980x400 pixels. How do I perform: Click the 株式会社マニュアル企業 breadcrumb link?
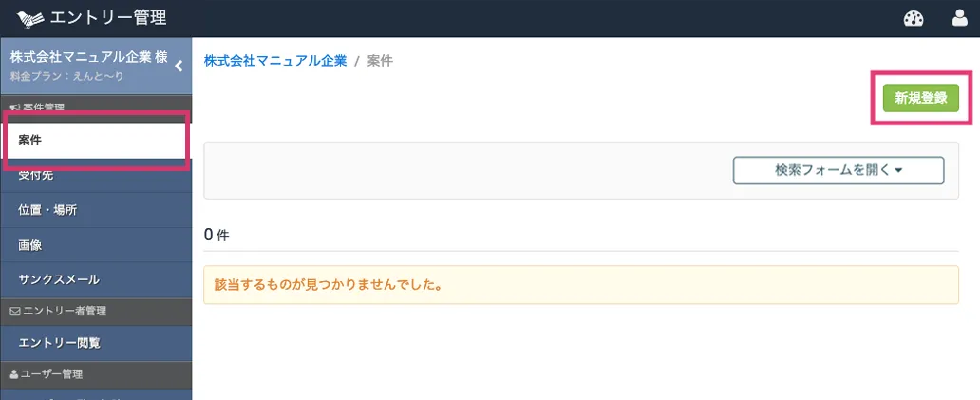point(275,61)
